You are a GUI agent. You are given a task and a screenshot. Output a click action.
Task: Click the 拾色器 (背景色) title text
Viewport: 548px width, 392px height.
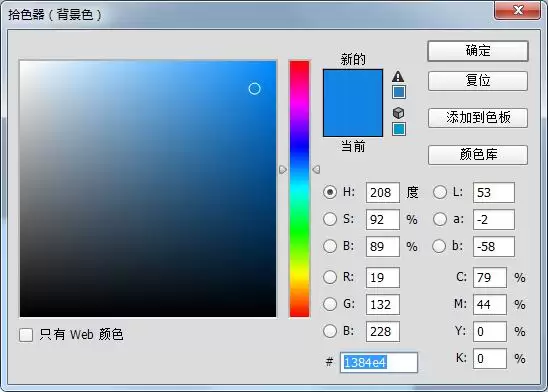[55, 15]
